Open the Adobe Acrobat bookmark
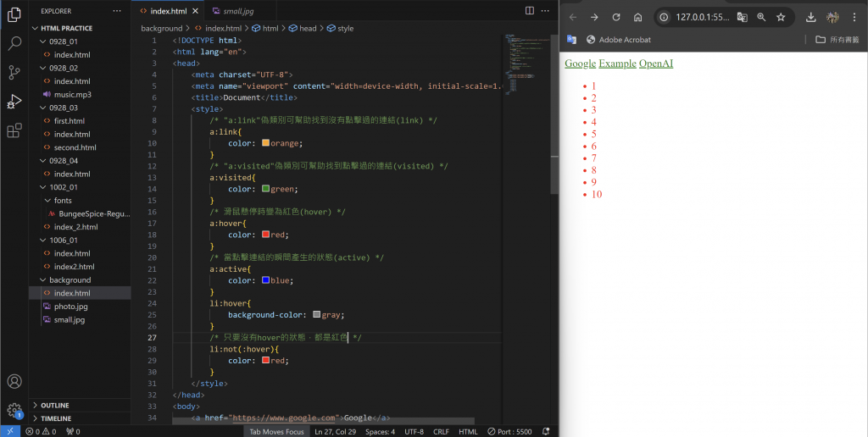The width and height of the screenshot is (868, 437). 618,40
